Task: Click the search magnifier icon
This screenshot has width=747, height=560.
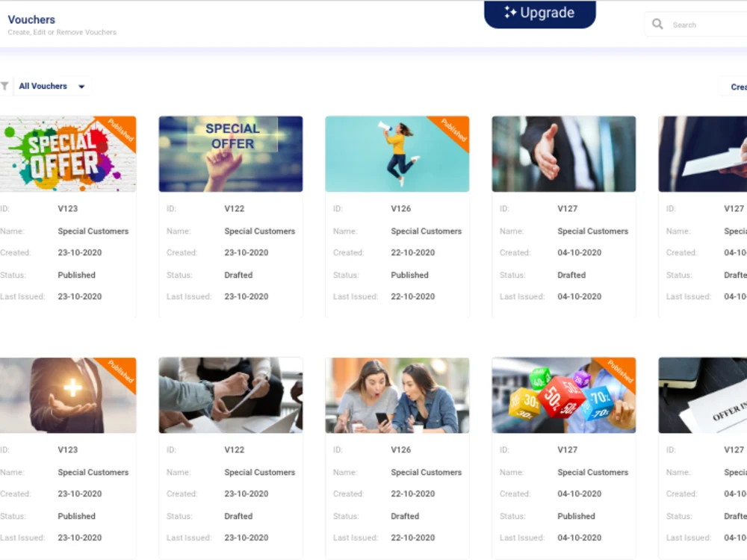Action: (x=657, y=24)
